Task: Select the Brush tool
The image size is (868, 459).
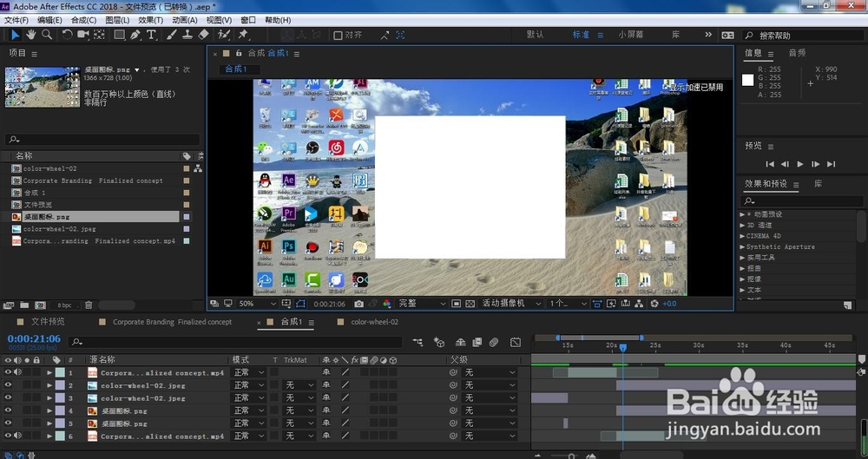Action: tap(172, 35)
